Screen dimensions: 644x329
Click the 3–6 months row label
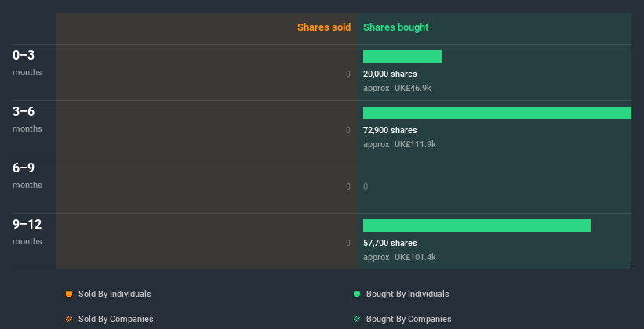coord(27,119)
